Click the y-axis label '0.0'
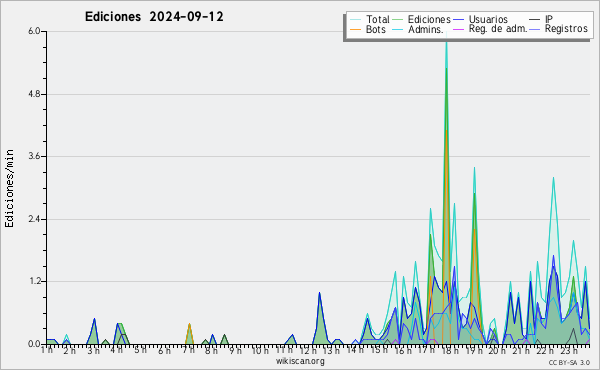The width and height of the screenshot is (600, 370). tap(34, 344)
